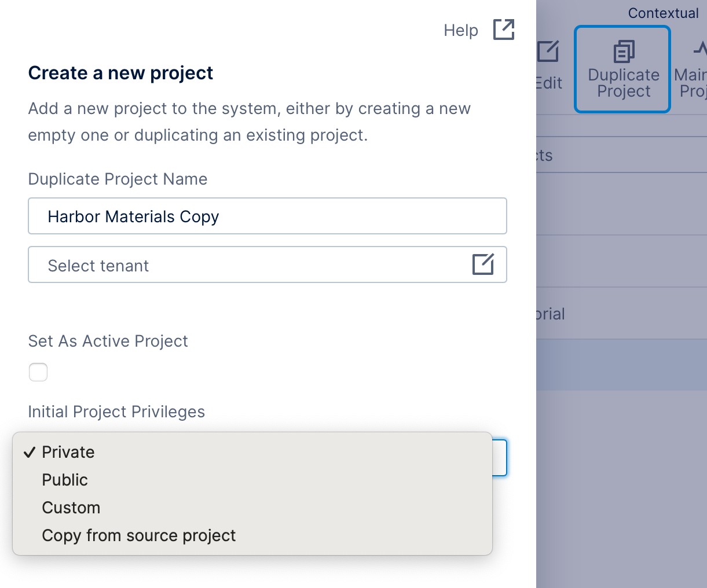The width and height of the screenshot is (707, 588).
Task: Choose Public privilege option
Action: [x=64, y=480]
